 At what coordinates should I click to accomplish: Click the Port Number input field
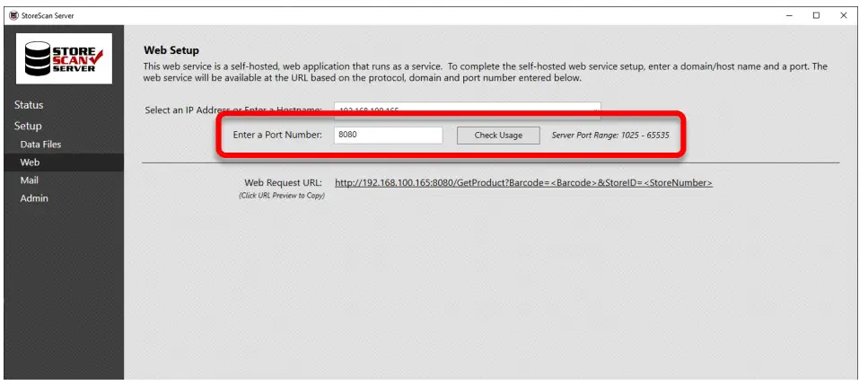coord(388,135)
